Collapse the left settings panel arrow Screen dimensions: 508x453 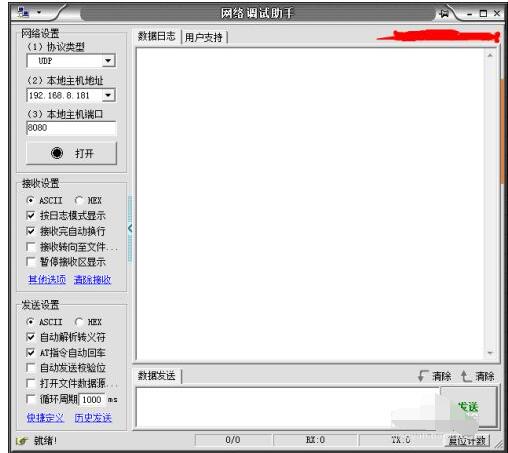pos(130,229)
